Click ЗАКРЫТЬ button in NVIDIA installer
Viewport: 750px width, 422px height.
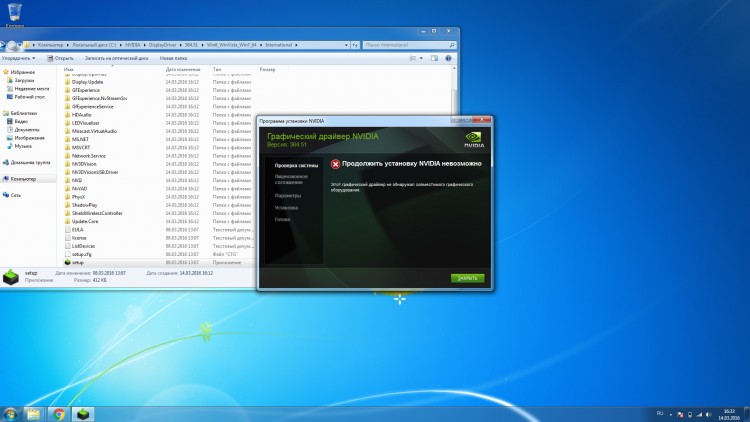pos(467,278)
